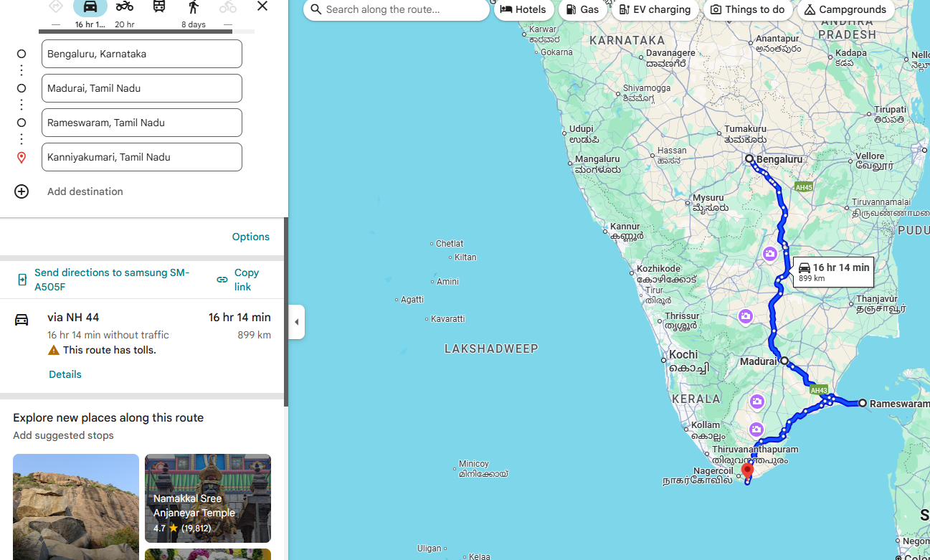The width and height of the screenshot is (930, 560).
Task: Select walking travel mode
Action: (x=194, y=7)
